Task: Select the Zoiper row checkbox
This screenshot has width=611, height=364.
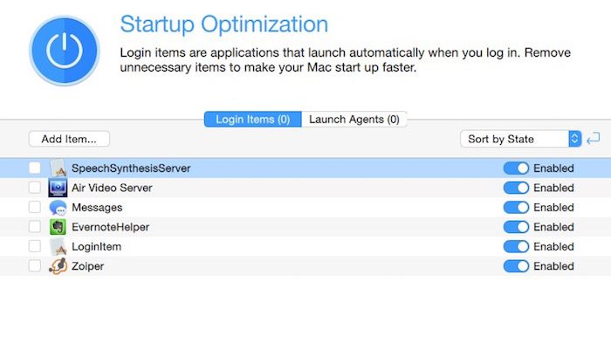Action: [x=35, y=266]
